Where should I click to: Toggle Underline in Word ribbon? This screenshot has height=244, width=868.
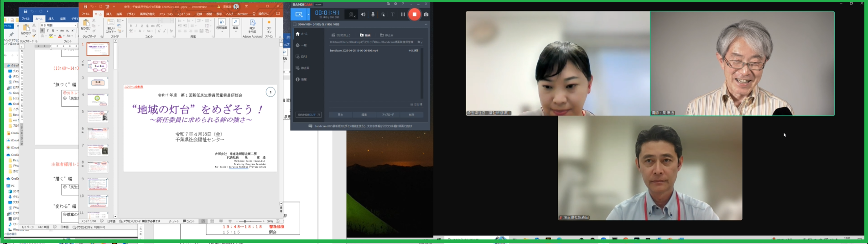point(53,31)
